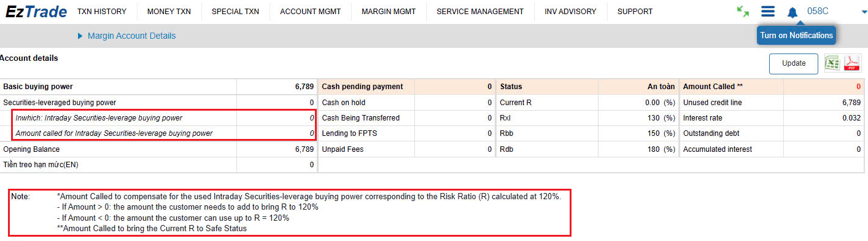The height and width of the screenshot is (241, 868).
Task: Select the 058C account number
Action: pyautogui.click(x=818, y=11)
